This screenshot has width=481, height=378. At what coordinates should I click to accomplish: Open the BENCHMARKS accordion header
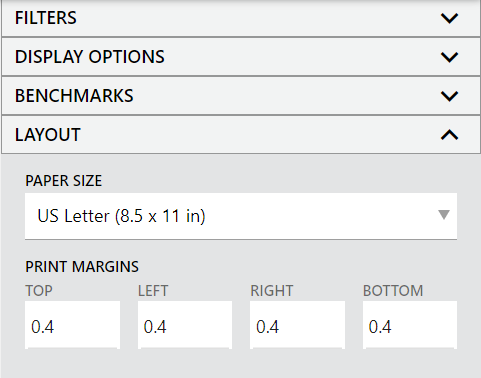(241, 96)
